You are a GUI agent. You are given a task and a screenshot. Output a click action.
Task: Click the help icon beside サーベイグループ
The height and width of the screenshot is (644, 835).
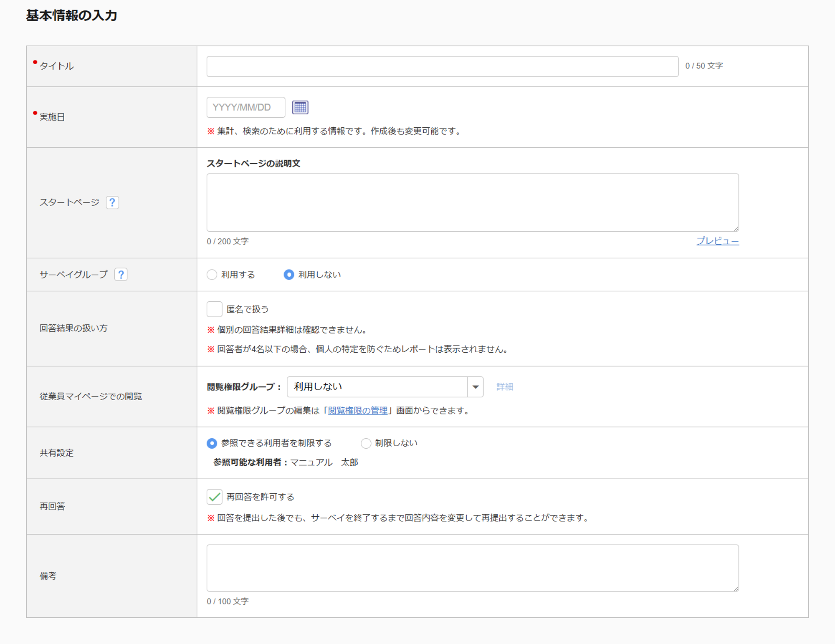(x=121, y=275)
